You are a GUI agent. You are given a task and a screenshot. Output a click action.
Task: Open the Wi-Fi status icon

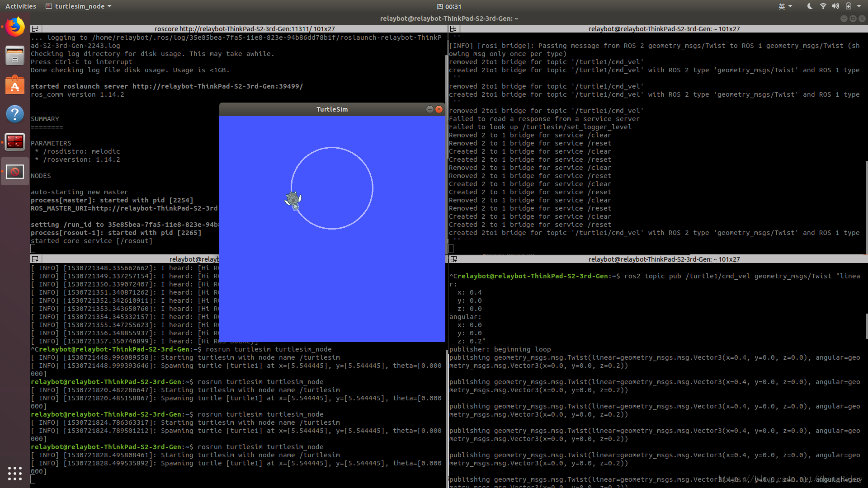click(823, 6)
